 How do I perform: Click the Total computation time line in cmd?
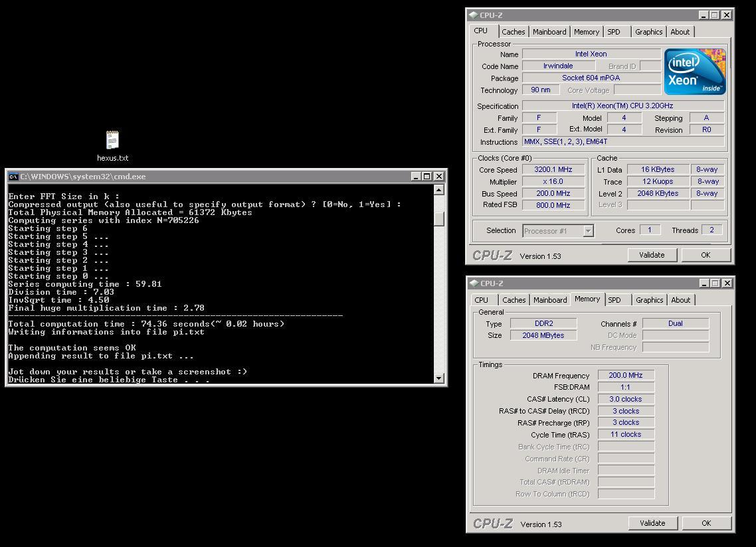(x=147, y=324)
